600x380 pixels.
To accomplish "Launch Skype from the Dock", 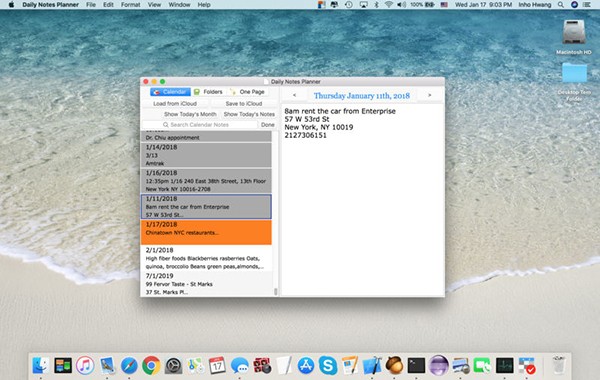I will coord(328,365).
